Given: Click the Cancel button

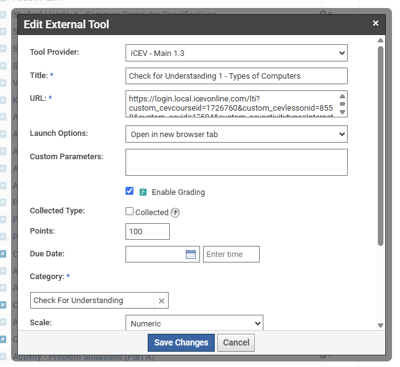Looking at the screenshot, I should [x=236, y=343].
